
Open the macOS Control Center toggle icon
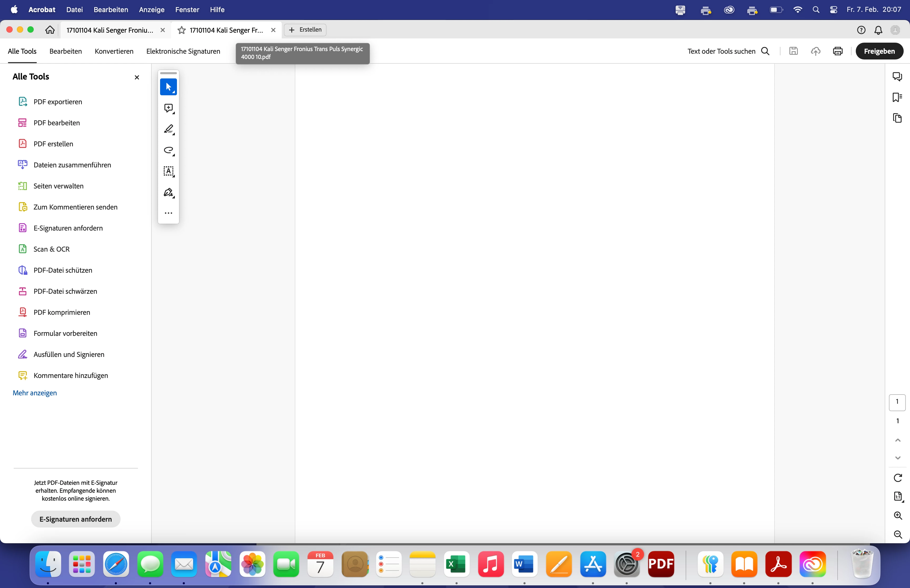(834, 9)
